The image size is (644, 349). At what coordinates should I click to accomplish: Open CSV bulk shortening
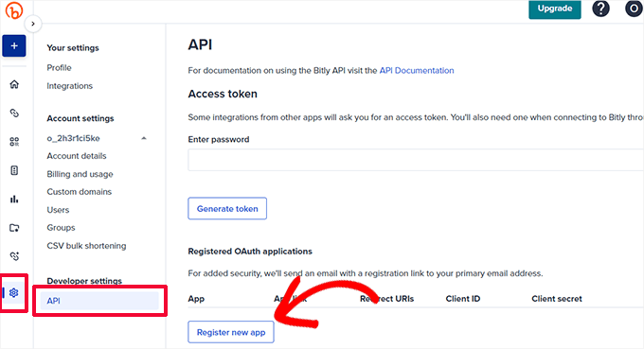87,246
